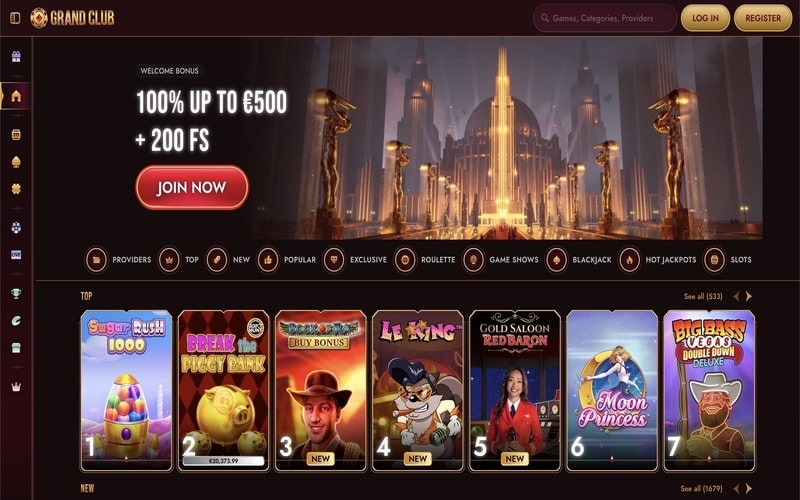Select the Home icon in sidebar
Viewport: 800px width, 500px height.
click(x=16, y=96)
